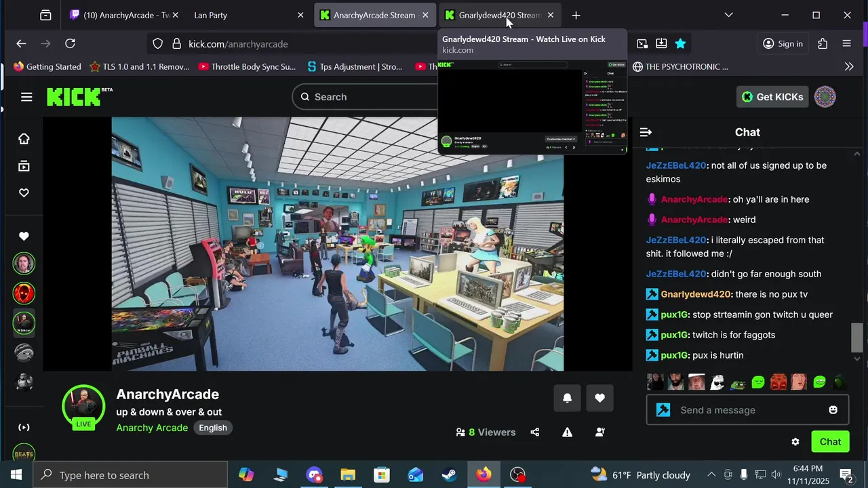Open Firefox View recent browsing icon

tap(45, 15)
